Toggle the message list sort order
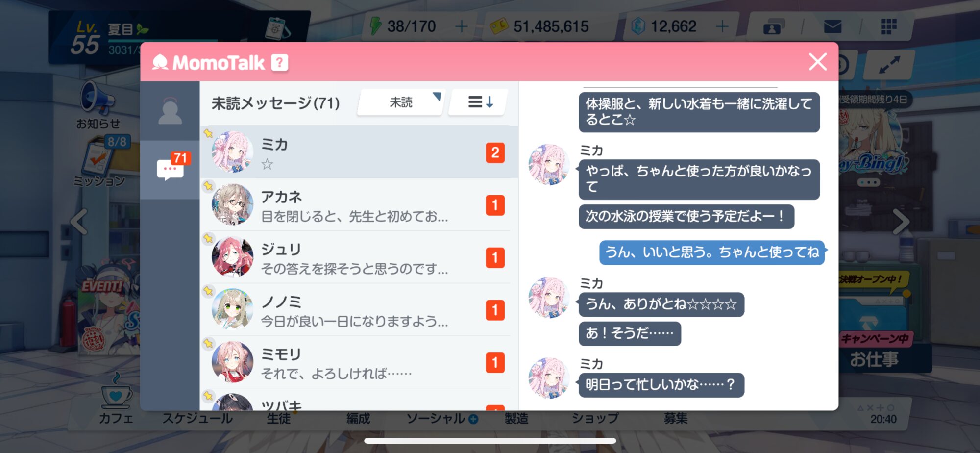The image size is (980, 453). tap(480, 102)
